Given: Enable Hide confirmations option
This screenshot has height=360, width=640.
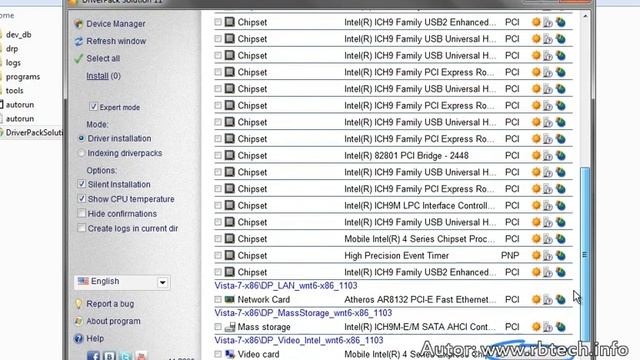Looking at the screenshot, I should pos(82,213).
